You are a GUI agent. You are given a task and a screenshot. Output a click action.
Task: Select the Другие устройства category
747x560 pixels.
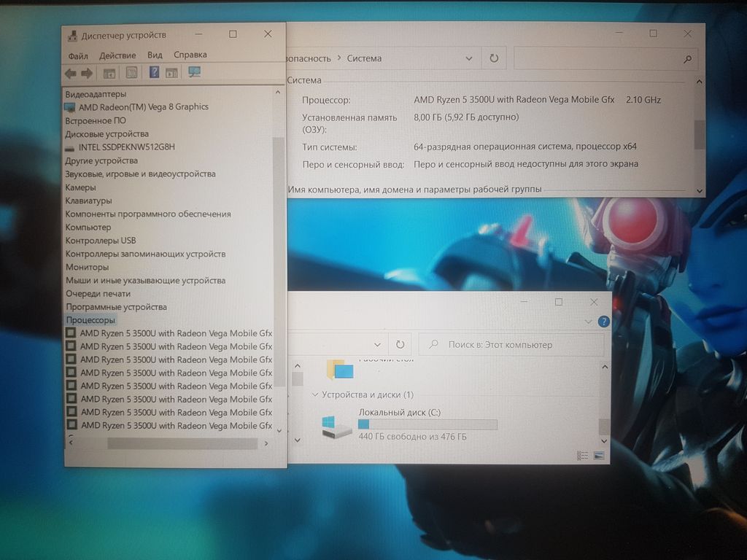pyautogui.click(x=101, y=160)
